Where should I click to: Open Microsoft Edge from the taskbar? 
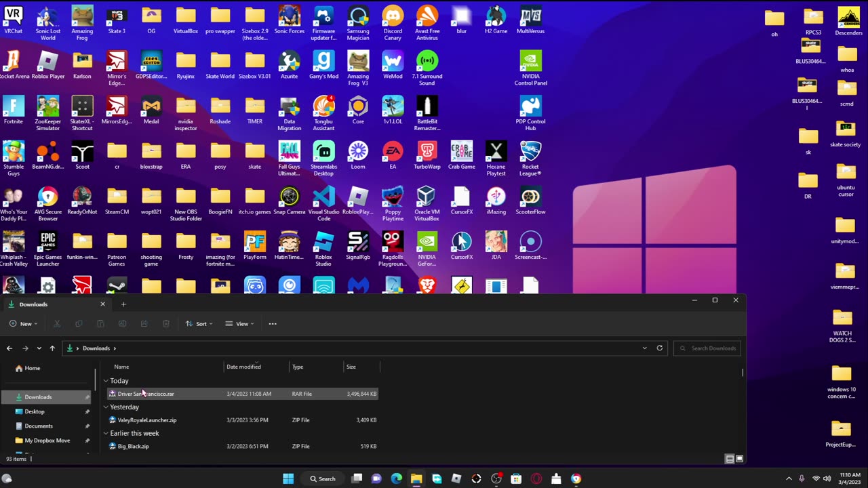pos(396,479)
